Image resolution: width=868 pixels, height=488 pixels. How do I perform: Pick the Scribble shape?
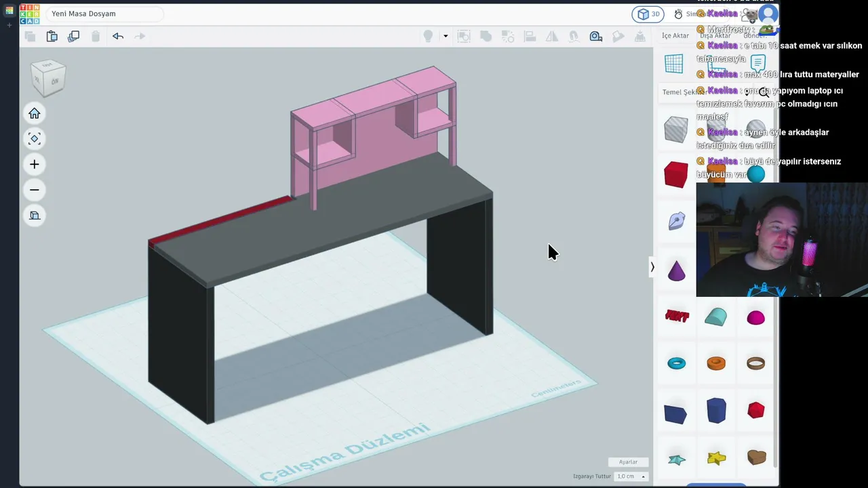(x=677, y=221)
